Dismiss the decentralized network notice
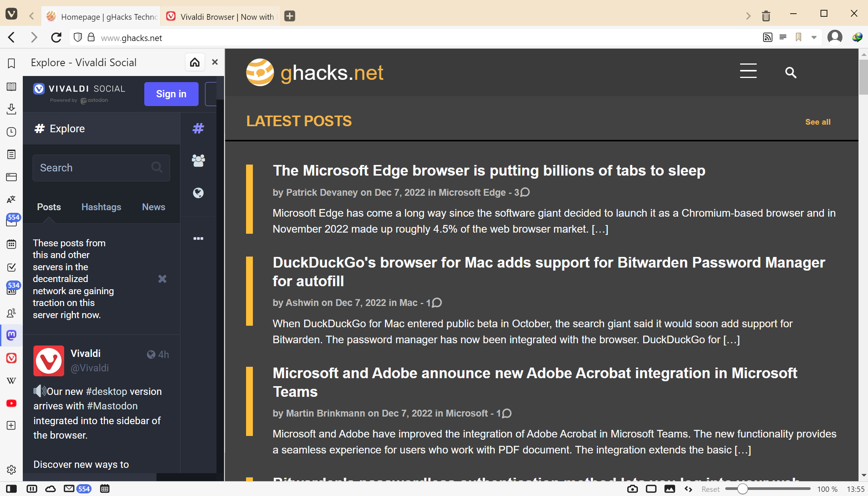The height and width of the screenshot is (496, 868). [x=161, y=279]
